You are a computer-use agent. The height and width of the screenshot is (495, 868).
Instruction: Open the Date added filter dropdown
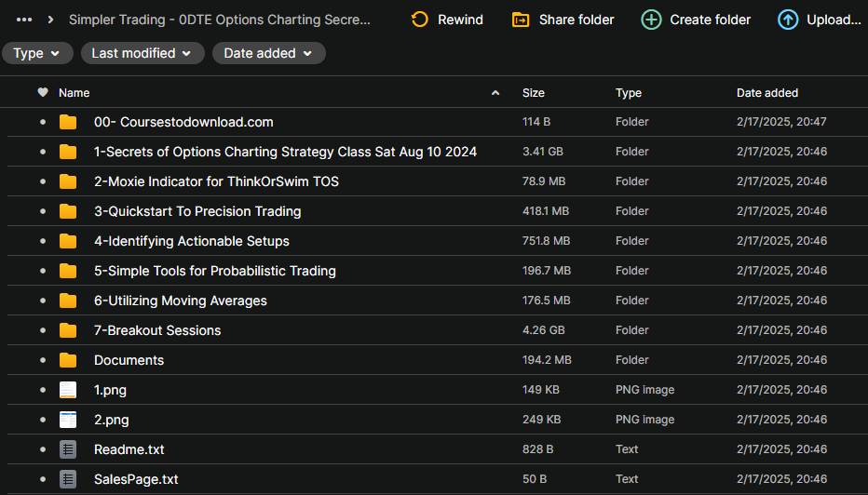click(x=268, y=53)
